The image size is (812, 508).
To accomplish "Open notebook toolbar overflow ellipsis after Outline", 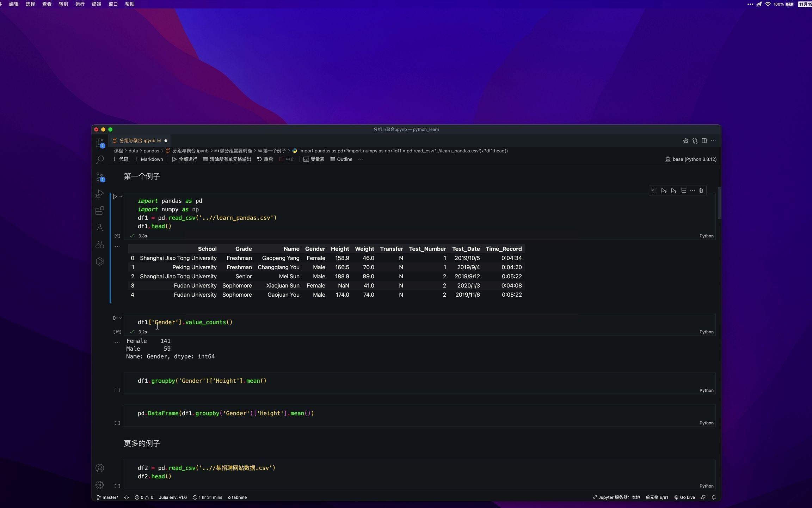I will click(360, 159).
